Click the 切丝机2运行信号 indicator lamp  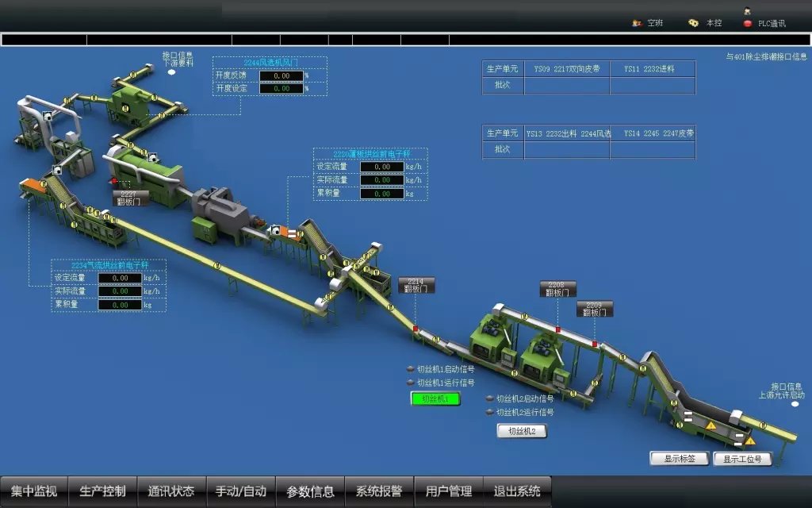(489, 412)
